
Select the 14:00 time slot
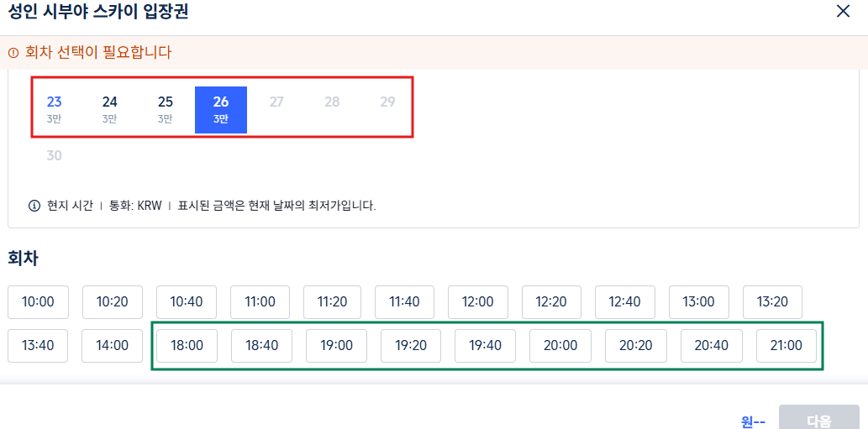[x=112, y=346]
